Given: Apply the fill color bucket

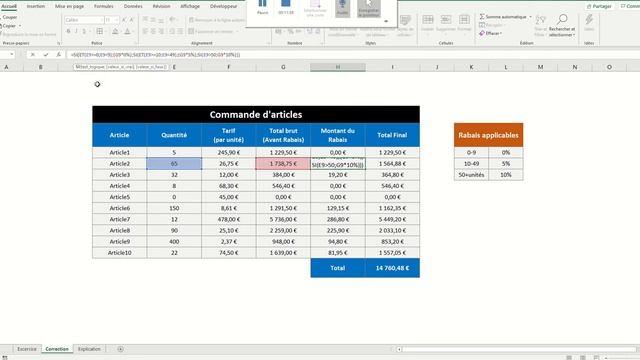Looking at the screenshot, I should (115, 31).
